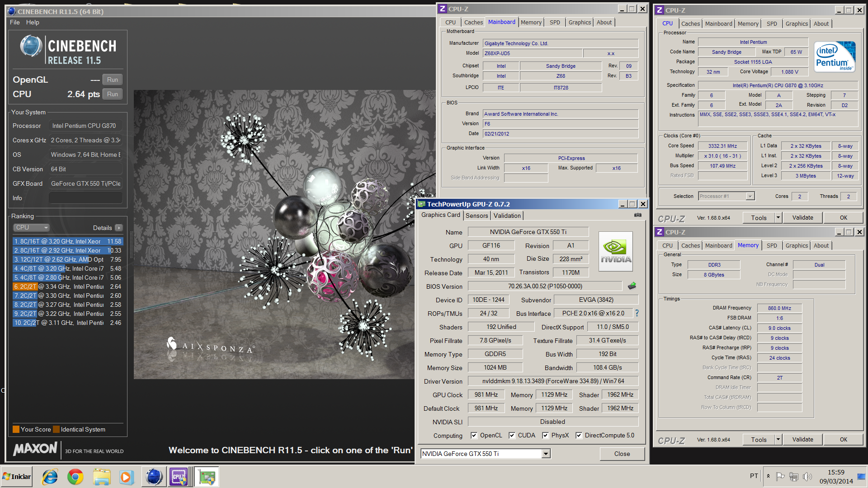Open CPU tab in CPU-Z Memory window
The width and height of the screenshot is (868, 488).
[x=667, y=245]
